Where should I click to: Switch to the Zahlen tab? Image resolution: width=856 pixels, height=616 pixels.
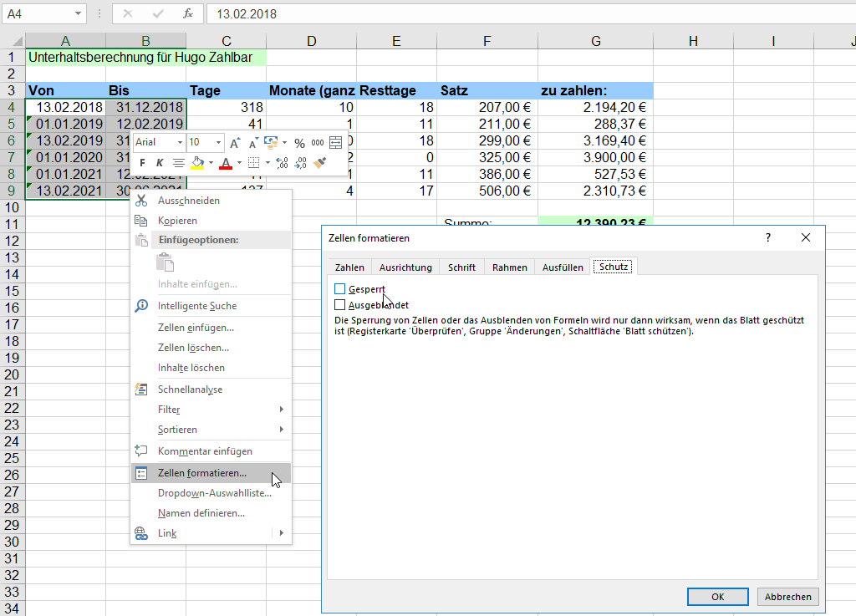pyautogui.click(x=349, y=267)
